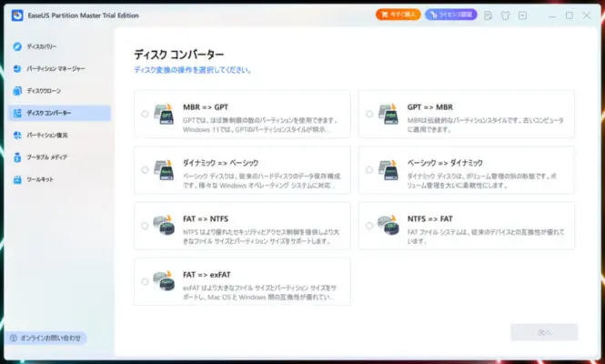Select the NTFS => FAT radio button

[369, 226]
